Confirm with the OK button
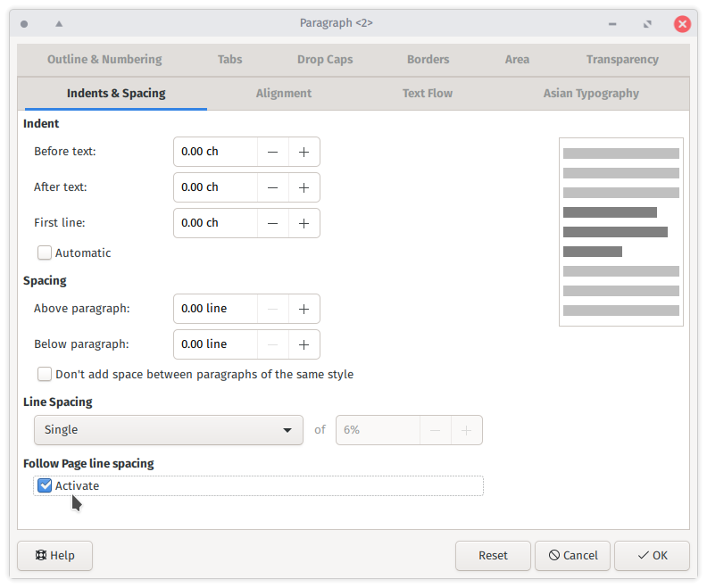 [x=652, y=555]
